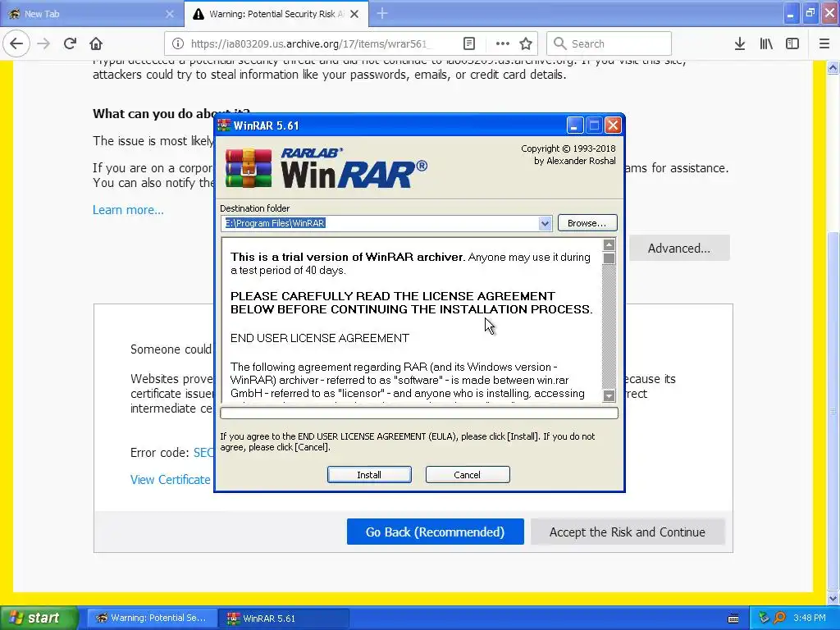840x630 pixels.
Task: Click Accept the Risk and Continue
Action: point(628,532)
